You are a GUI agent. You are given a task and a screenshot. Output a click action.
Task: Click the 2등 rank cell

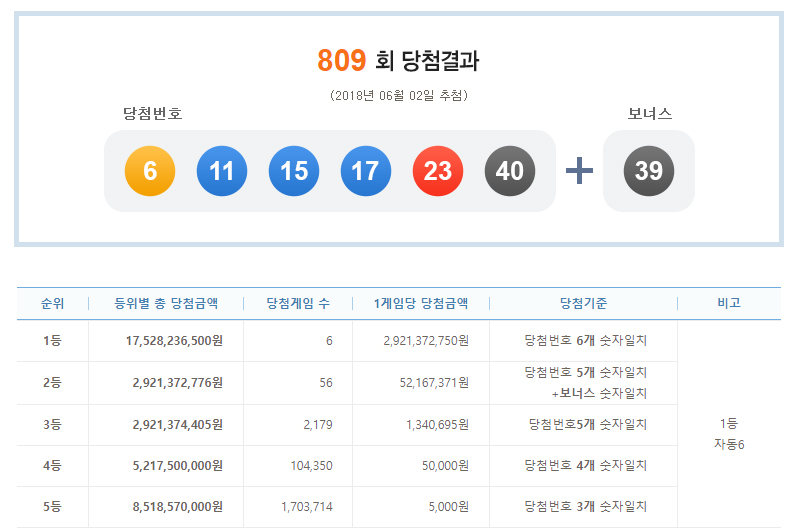click(x=52, y=383)
